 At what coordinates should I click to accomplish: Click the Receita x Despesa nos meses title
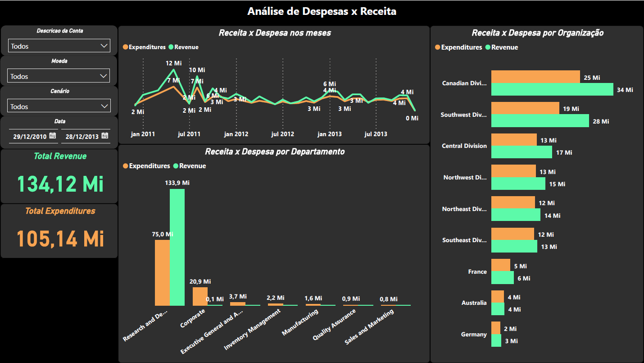(x=275, y=32)
